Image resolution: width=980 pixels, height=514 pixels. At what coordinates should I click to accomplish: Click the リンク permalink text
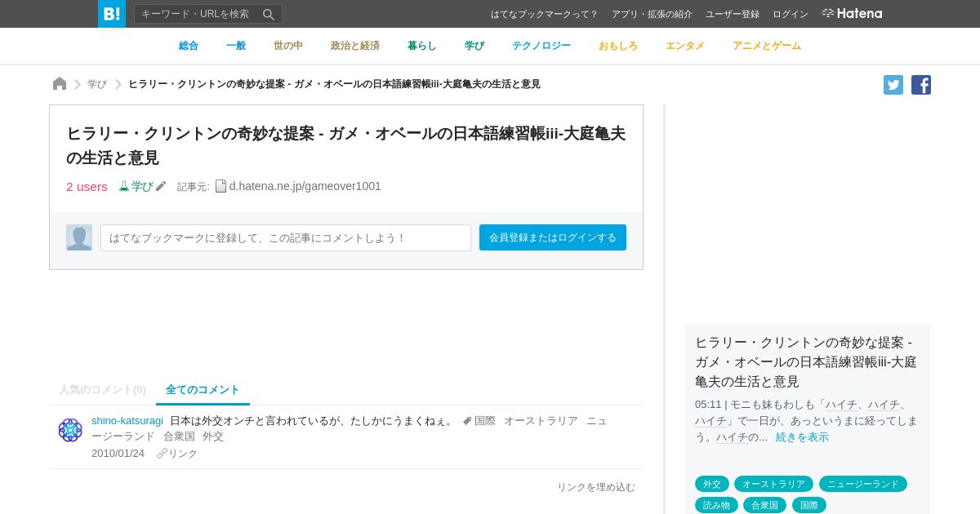[x=183, y=454]
